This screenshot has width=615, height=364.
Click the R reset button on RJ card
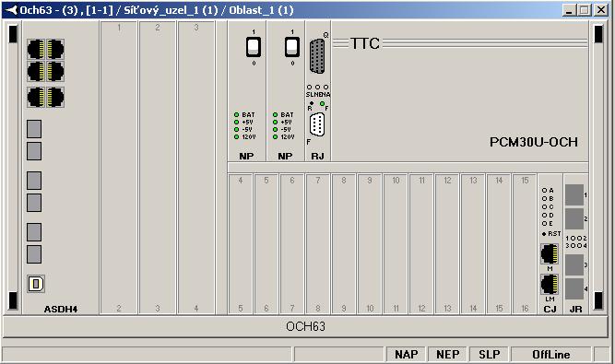click(312, 103)
